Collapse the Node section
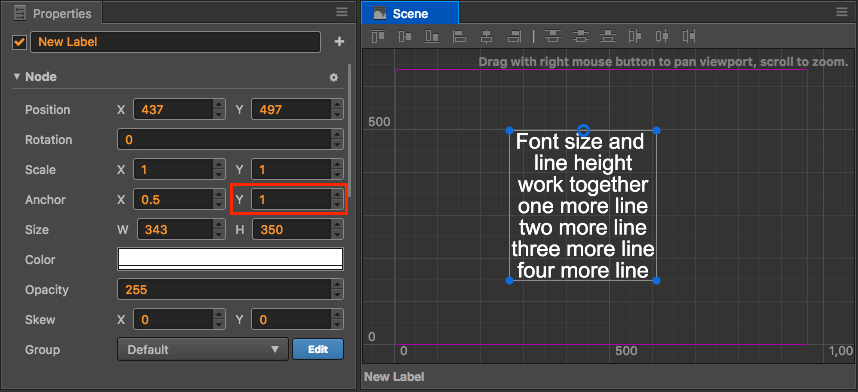 (x=17, y=77)
